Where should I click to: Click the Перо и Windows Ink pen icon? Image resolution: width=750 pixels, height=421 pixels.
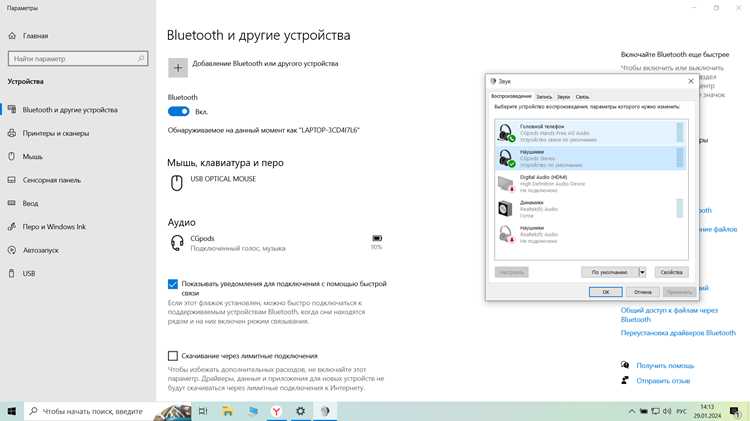pyautogui.click(x=12, y=227)
